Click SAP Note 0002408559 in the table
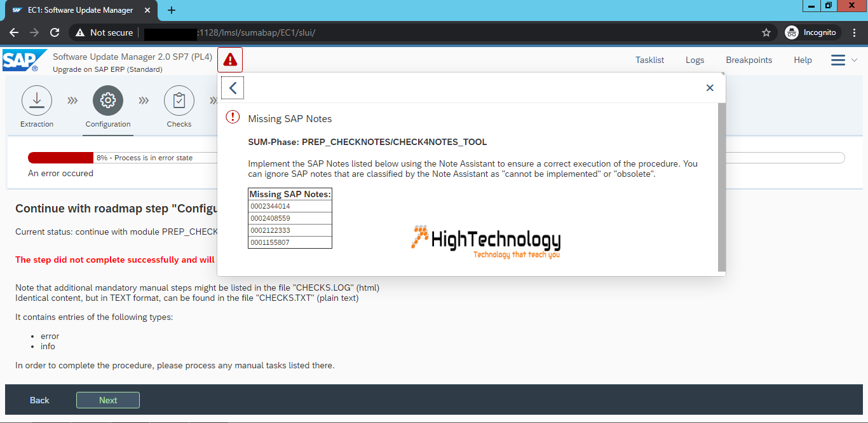The image size is (868, 423). point(290,218)
